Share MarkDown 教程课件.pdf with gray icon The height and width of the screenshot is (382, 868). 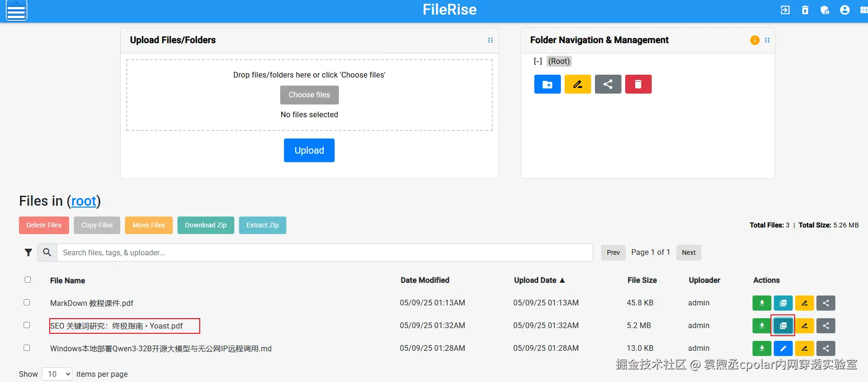pos(826,303)
